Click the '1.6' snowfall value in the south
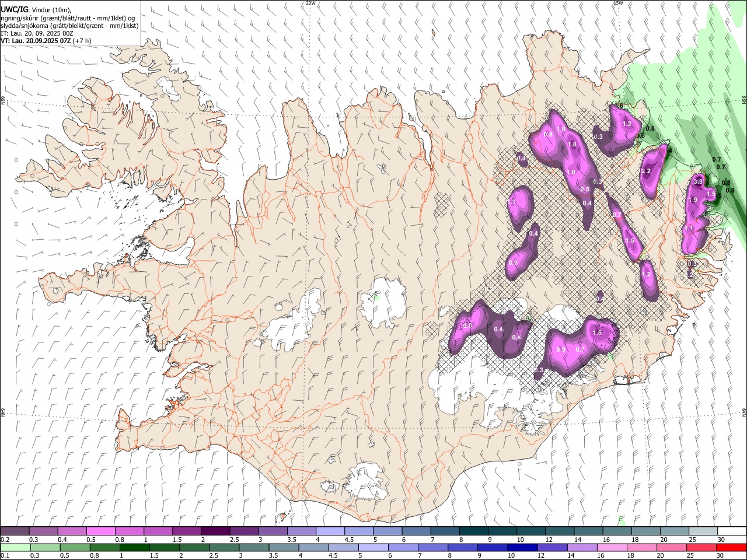The height and width of the screenshot is (560, 747). click(597, 333)
